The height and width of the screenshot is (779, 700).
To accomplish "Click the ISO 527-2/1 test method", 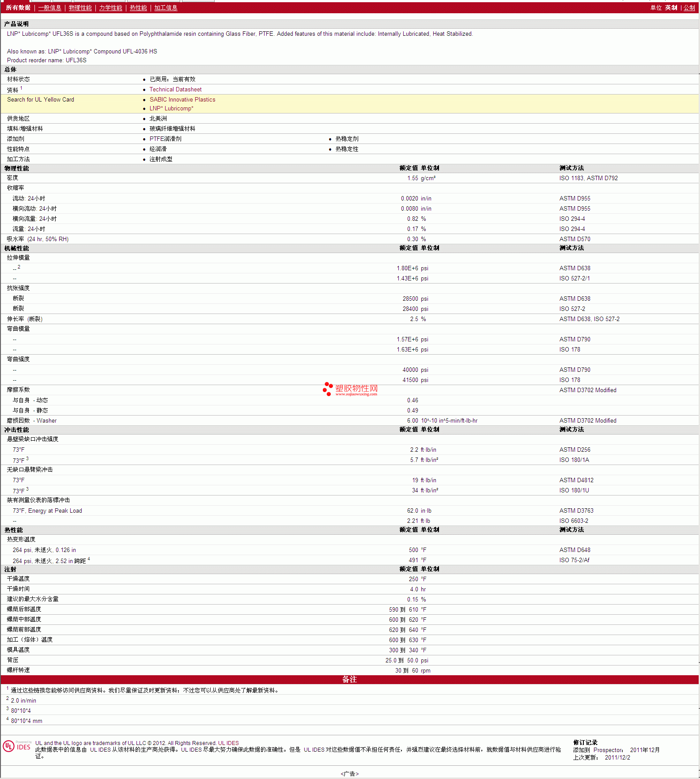I will pos(575,279).
